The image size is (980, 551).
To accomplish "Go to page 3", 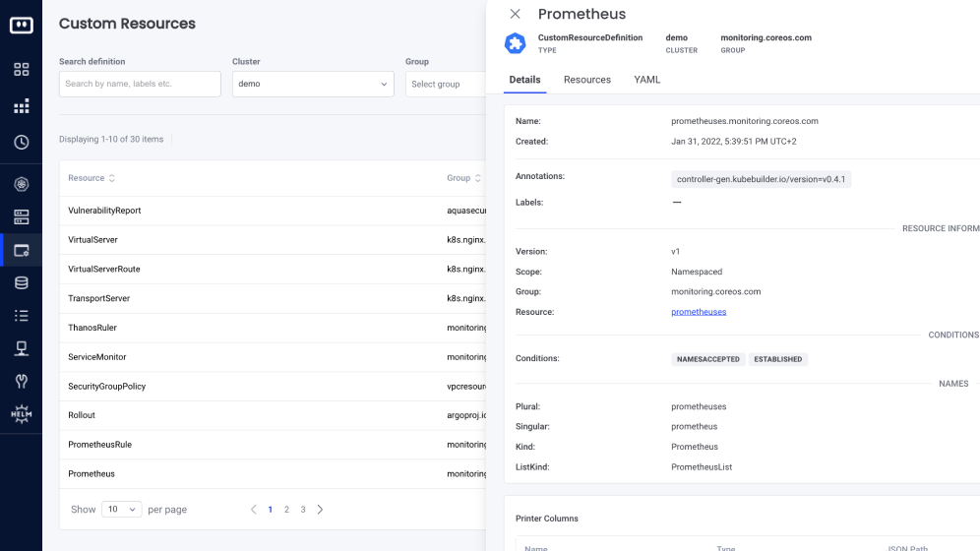I will click(303, 509).
